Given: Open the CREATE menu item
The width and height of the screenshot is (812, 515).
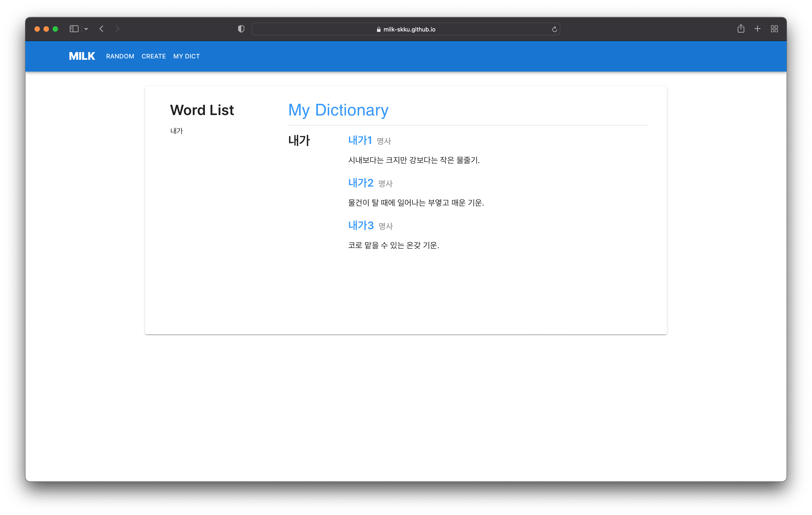Looking at the screenshot, I should tap(154, 56).
